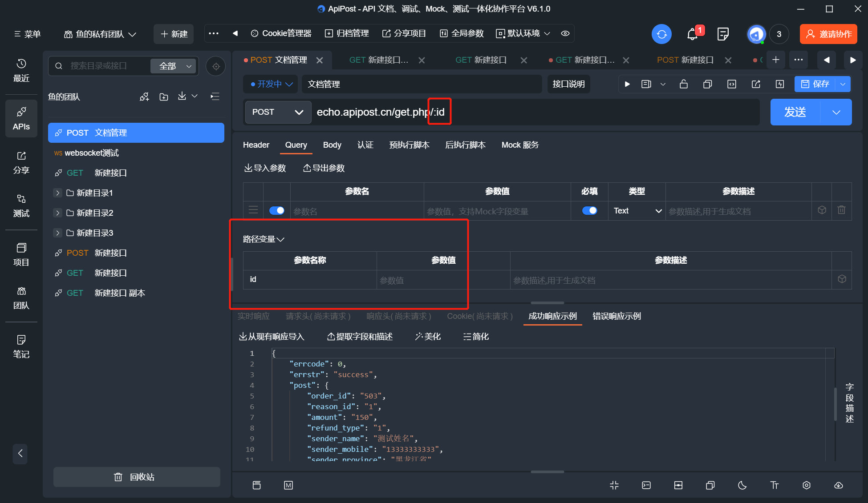The height and width of the screenshot is (503, 868).
Task: Expand the 新建目录1 folder
Action: click(x=57, y=193)
